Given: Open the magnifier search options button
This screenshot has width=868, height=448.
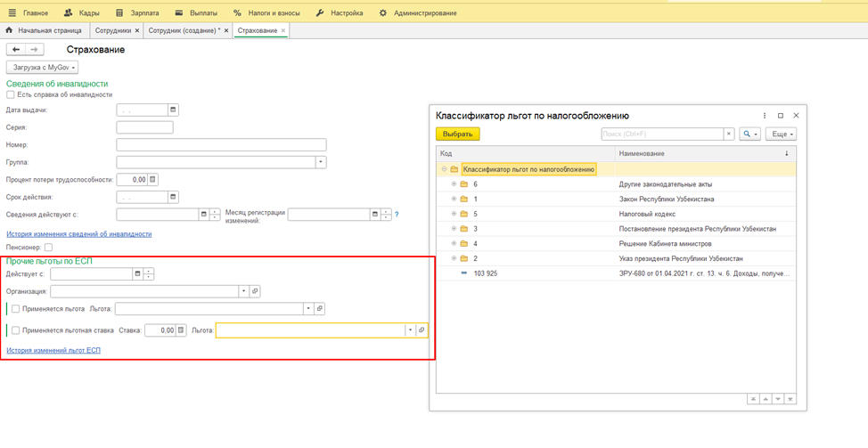Looking at the screenshot, I should pyautogui.click(x=750, y=134).
